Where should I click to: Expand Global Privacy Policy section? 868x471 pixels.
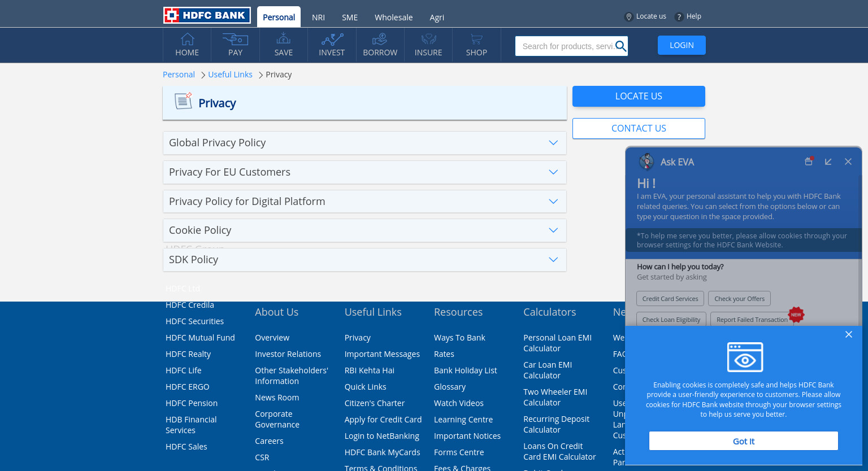[364, 143]
